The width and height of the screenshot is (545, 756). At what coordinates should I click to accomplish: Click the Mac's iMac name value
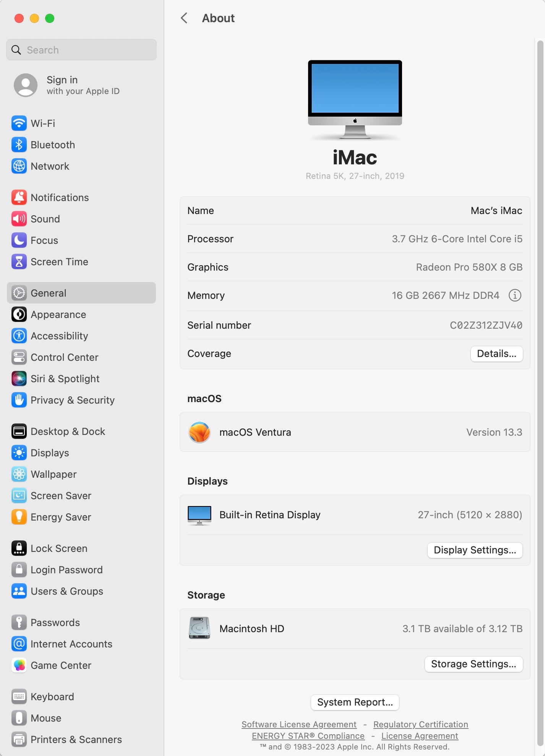coord(496,211)
